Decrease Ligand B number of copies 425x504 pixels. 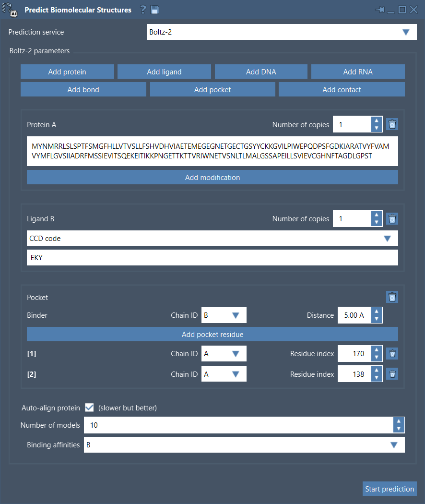pos(377,222)
